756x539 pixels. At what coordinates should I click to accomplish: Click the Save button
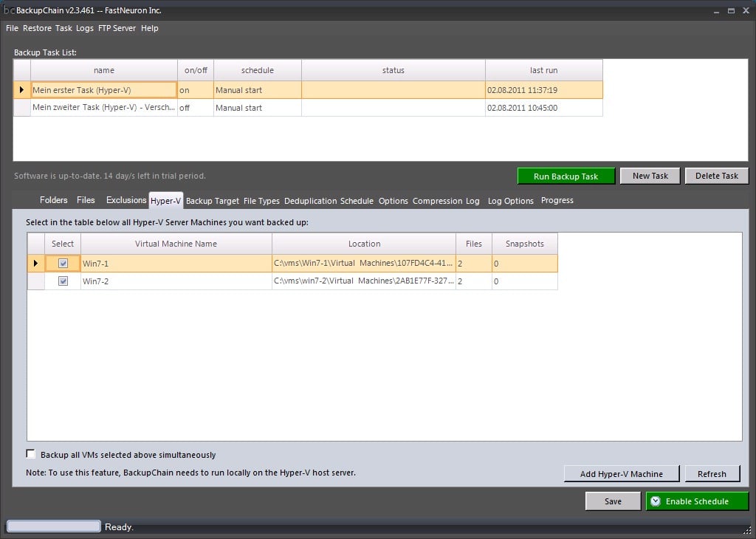point(613,501)
